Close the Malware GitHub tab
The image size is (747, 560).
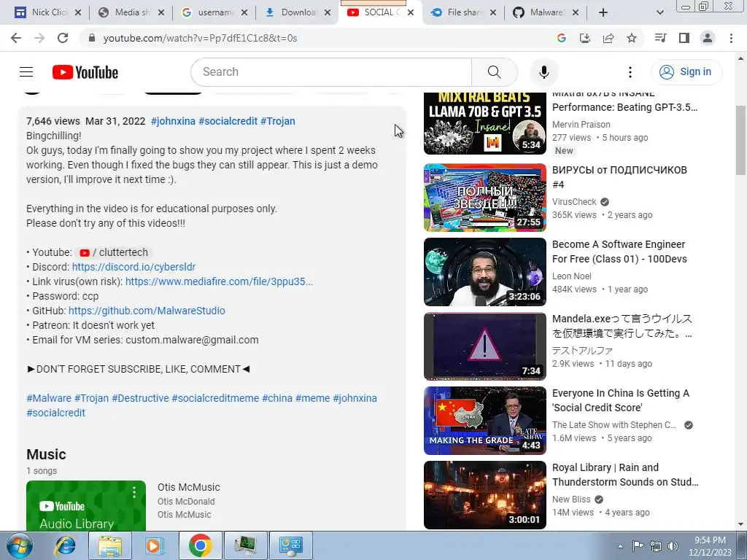pyautogui.click(x=576, y=13)
